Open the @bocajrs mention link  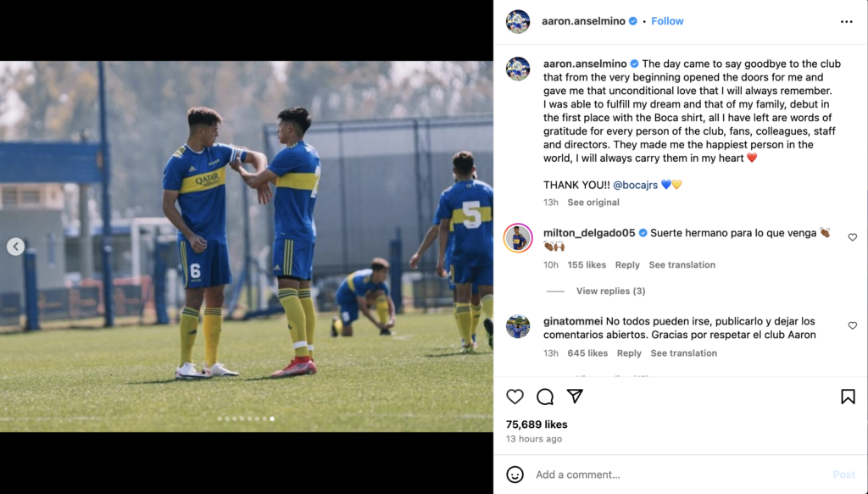pos(635,185)
